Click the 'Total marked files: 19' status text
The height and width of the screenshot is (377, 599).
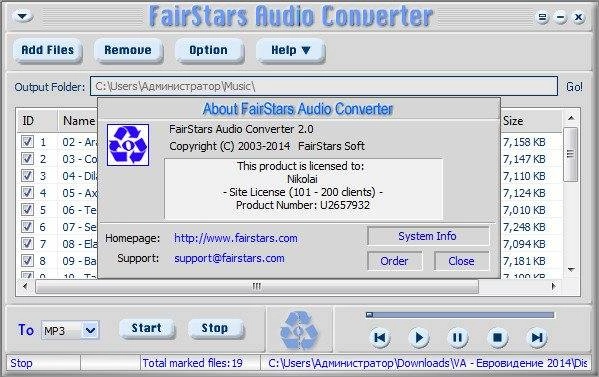(193, 363)
